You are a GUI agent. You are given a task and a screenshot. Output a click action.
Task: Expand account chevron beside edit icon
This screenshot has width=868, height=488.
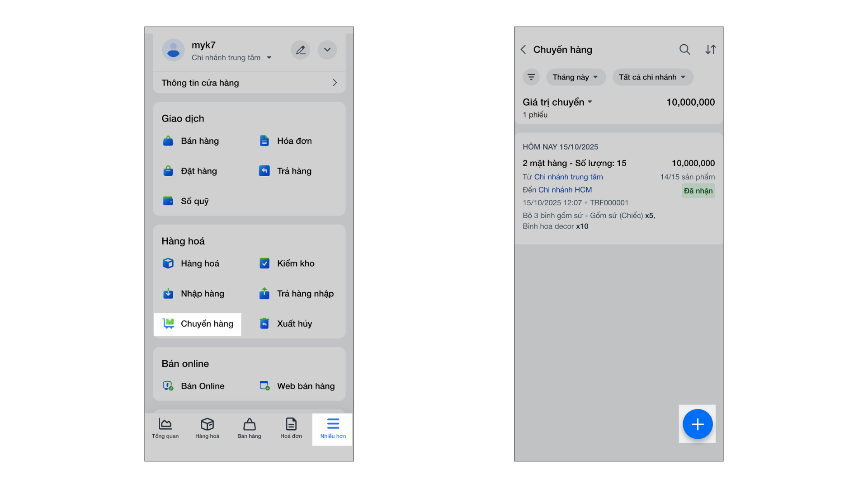pos(327,50)
